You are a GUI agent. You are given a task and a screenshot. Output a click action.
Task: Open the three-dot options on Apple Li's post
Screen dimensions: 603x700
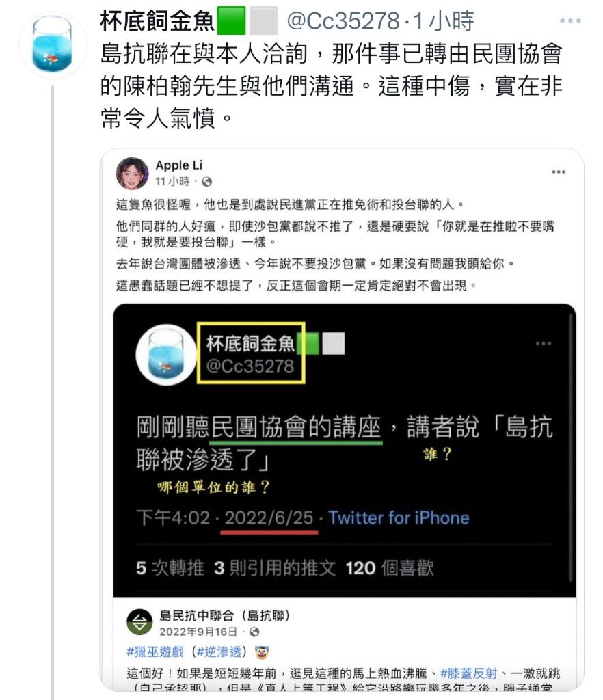pos(559,172)
